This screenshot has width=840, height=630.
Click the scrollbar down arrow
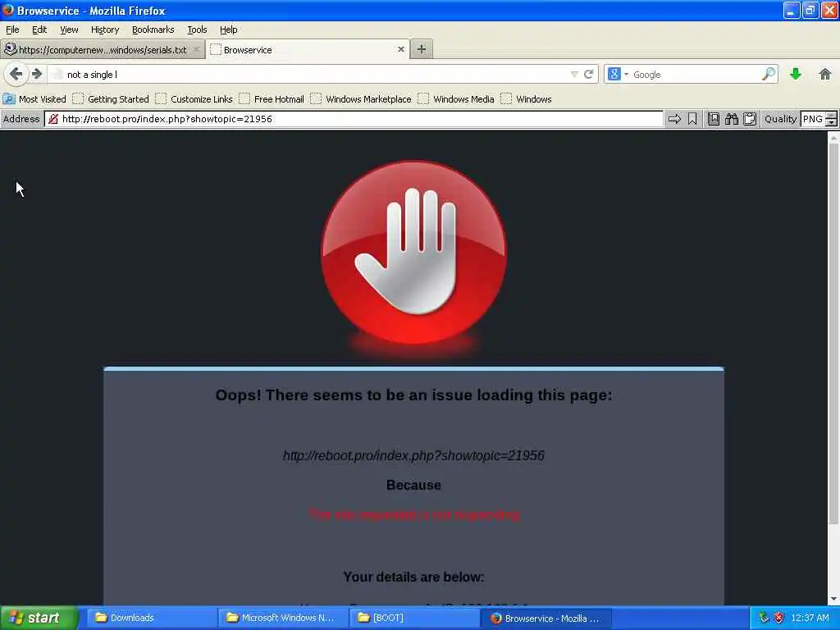(833, 599)
